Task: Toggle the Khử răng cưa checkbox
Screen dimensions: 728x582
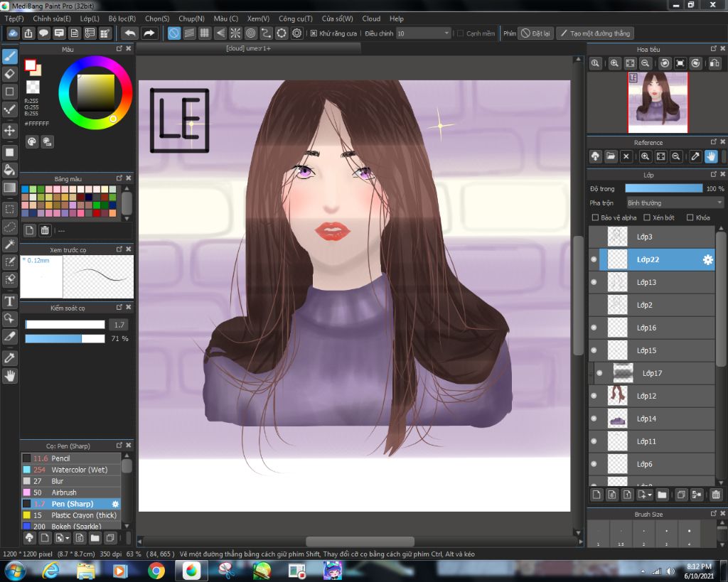Action: [314, 33]
